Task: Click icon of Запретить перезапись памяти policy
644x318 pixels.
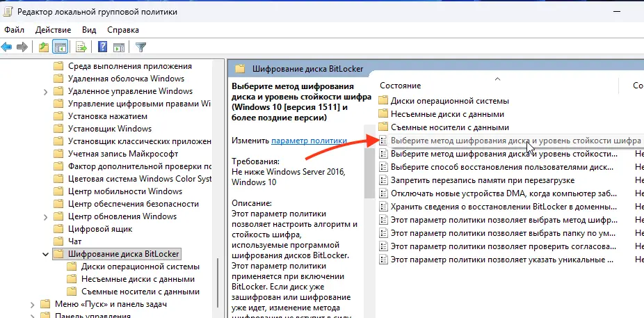Action: click(x=383, y=180)
